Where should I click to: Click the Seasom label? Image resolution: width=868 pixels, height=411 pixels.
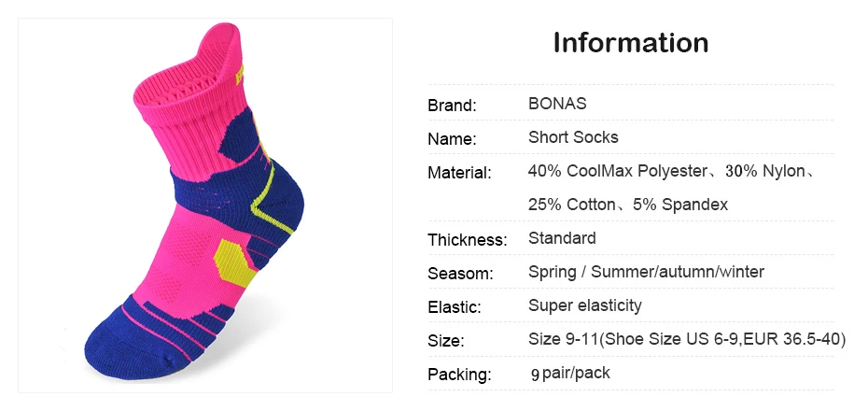click(x=460, y=274)
